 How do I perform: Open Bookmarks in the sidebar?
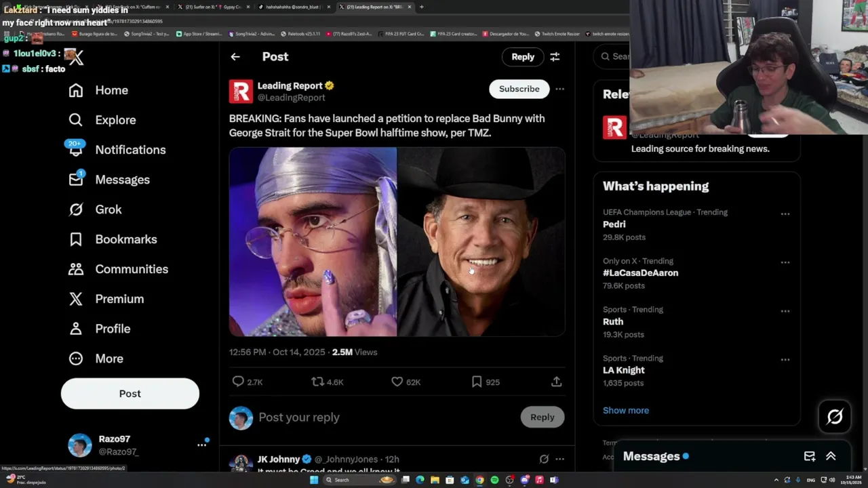[x=113, y=239]
